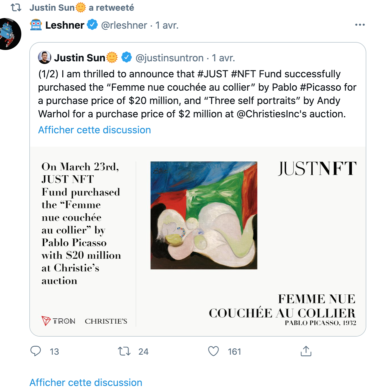This screenshot has width=377, height=388.
Task: Click Leshner's robot profile avatar
Action: point(9,34)
